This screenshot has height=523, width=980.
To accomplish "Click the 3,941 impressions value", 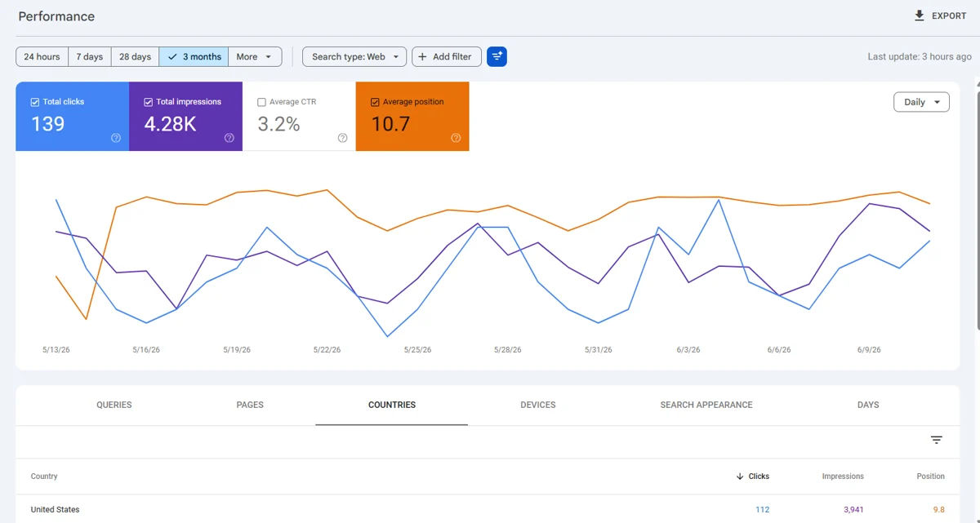I will click(853, 509).
